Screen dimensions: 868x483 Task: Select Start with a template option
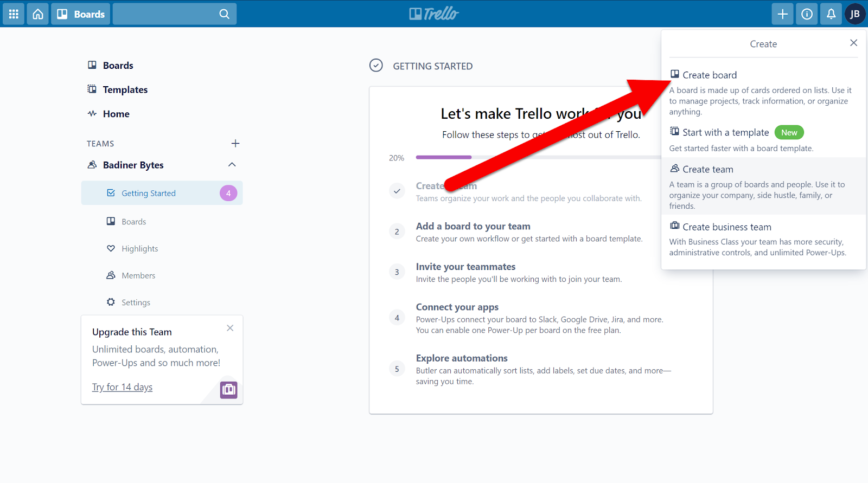pyautogui.click(x=763, y=139)
